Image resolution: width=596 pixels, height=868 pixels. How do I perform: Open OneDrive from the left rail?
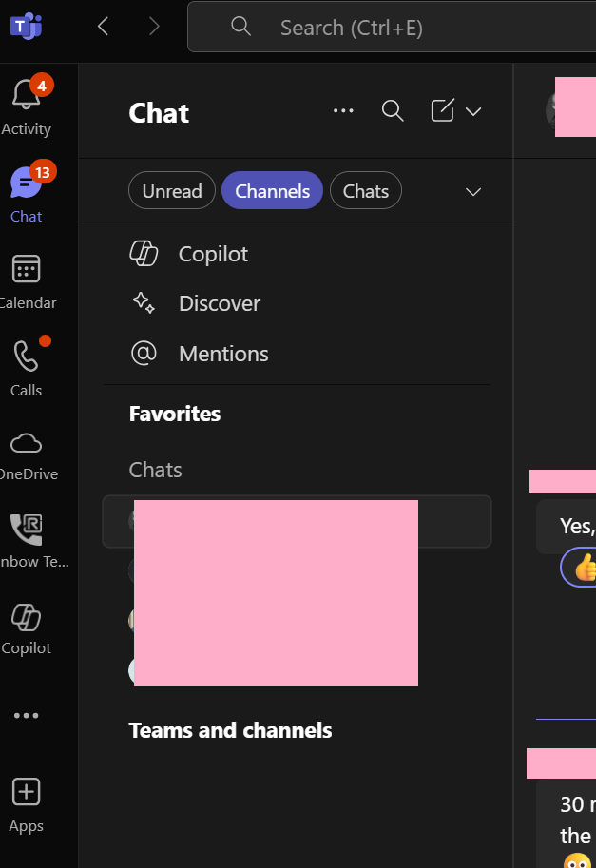pos(26,456)
